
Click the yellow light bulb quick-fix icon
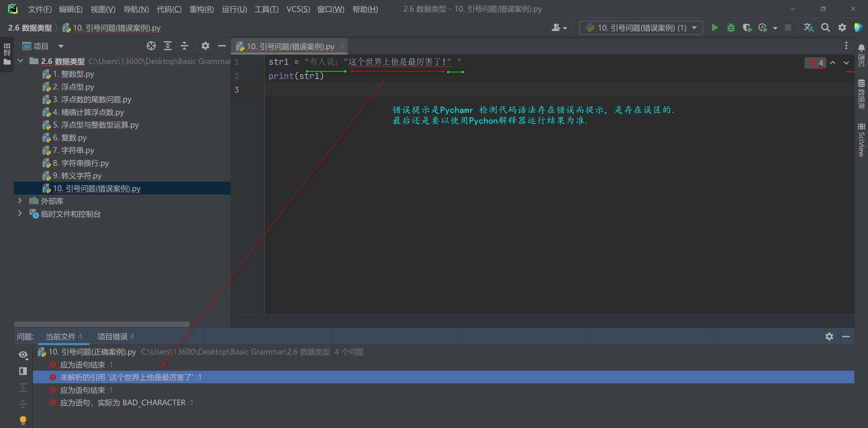(23, 420)
